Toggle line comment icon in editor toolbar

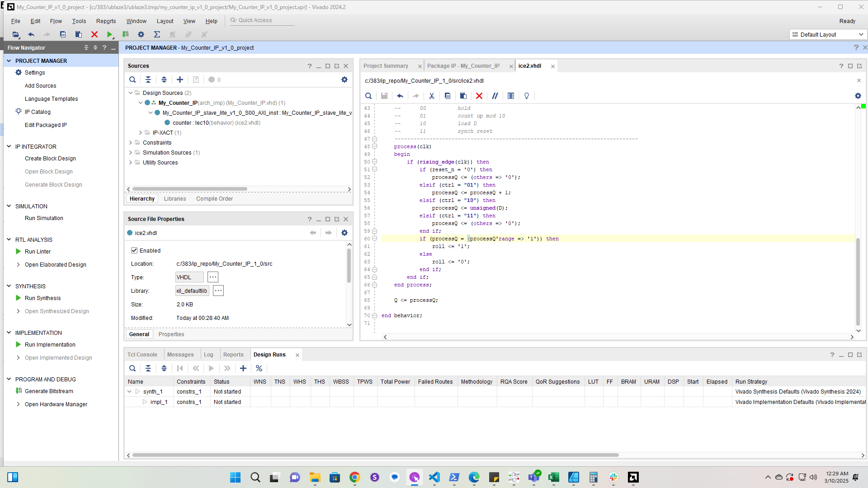point(495,96)
